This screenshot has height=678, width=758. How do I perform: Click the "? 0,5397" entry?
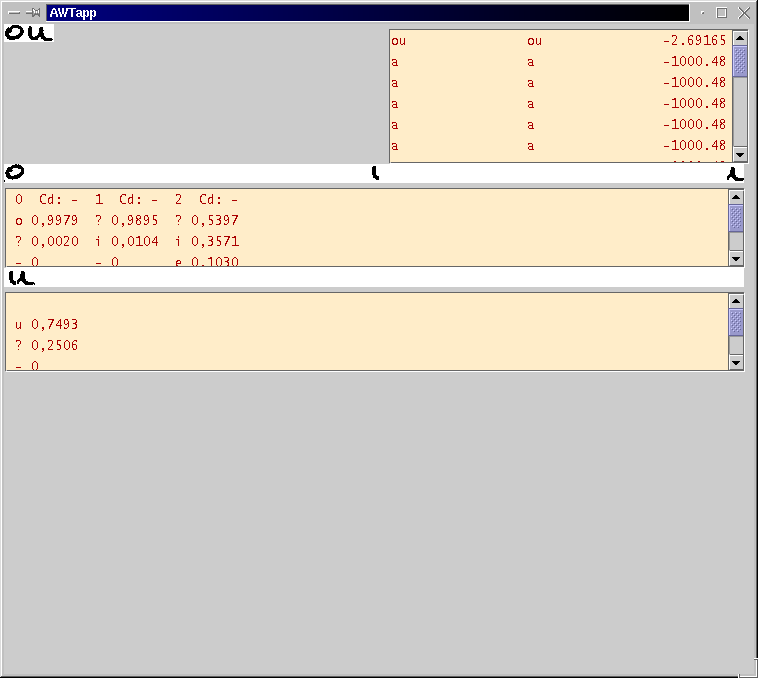tap(206, 220)
